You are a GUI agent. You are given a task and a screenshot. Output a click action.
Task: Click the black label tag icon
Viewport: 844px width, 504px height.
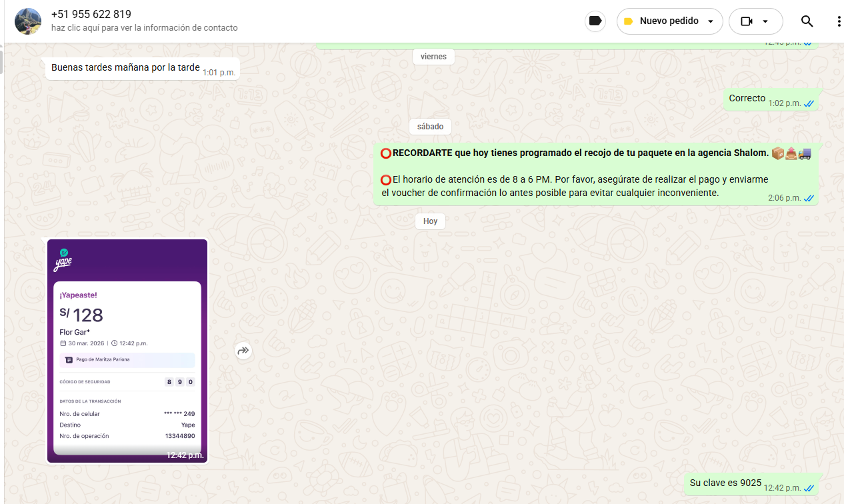click(595, 21)
